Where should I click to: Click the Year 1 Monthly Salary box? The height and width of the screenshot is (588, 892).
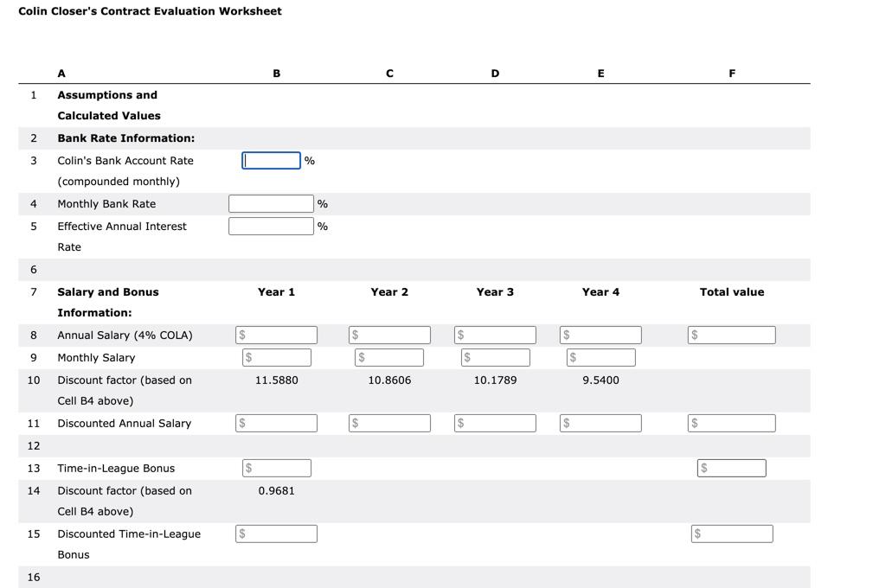coord(276,356)
